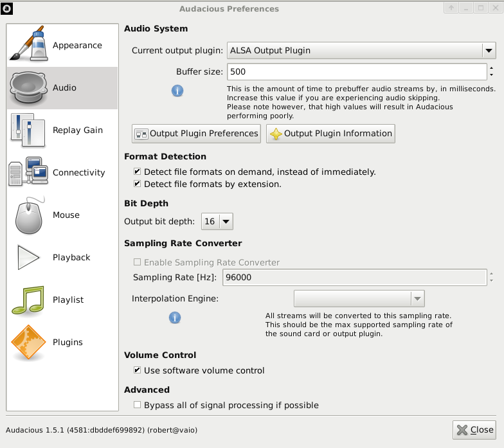Toggle detect file formats on demand

click(x=138, y=171)
